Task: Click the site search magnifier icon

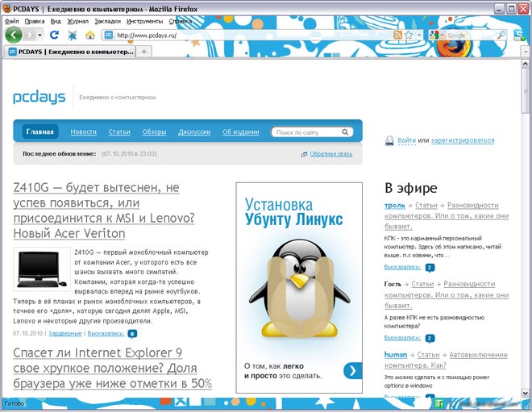Action: [345, 132]
